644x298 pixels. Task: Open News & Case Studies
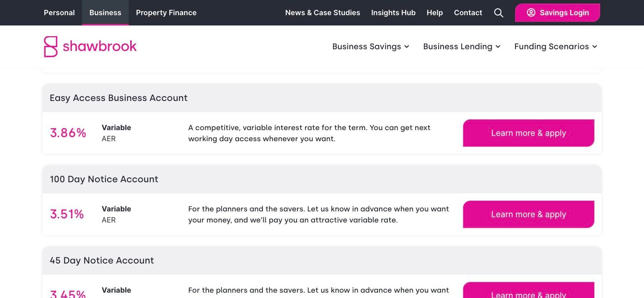(x=322, y=13)
